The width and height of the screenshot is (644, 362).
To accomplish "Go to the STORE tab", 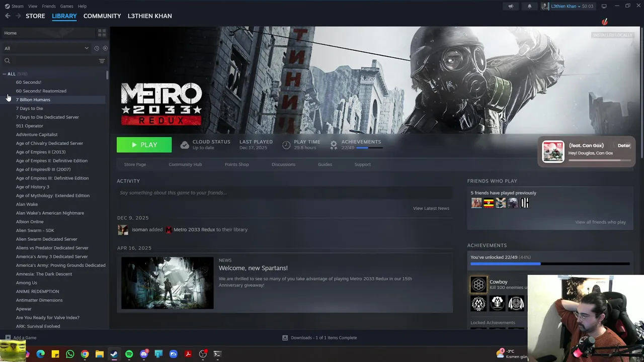I will pyautogui.click(x=35, y=16).
